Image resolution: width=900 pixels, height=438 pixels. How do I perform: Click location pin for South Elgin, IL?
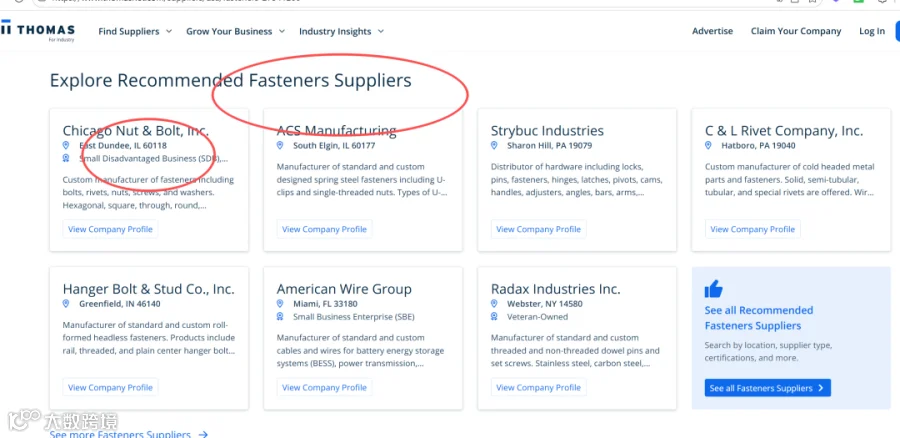[280, 146]
